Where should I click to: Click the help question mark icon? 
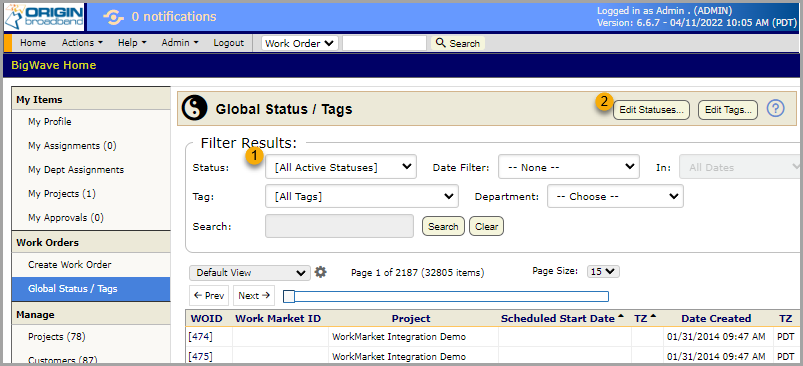click(776, 109)
